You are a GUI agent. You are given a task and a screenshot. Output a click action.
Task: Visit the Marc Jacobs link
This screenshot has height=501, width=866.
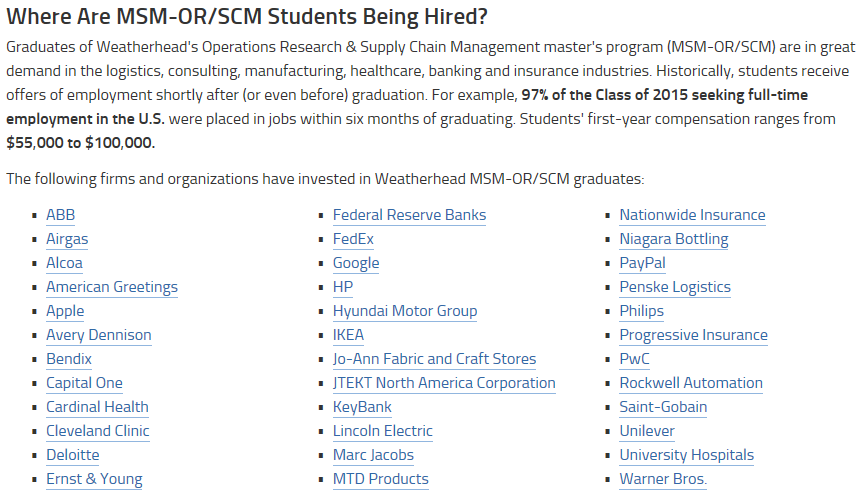pos(373,455)
